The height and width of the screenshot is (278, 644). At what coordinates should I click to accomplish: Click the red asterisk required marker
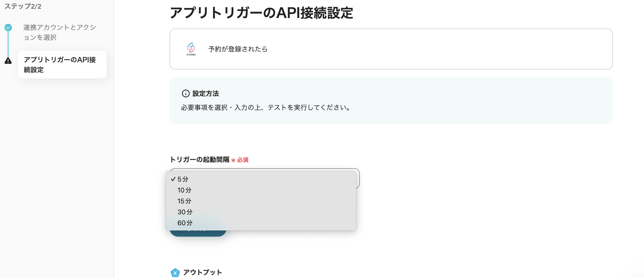coord(233,160)
